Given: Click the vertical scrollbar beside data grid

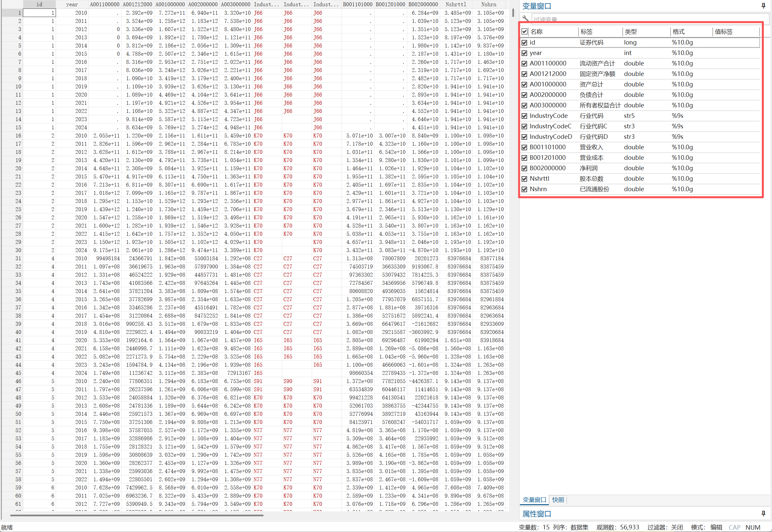Looking at the screenshot, I should pos(513,13).
